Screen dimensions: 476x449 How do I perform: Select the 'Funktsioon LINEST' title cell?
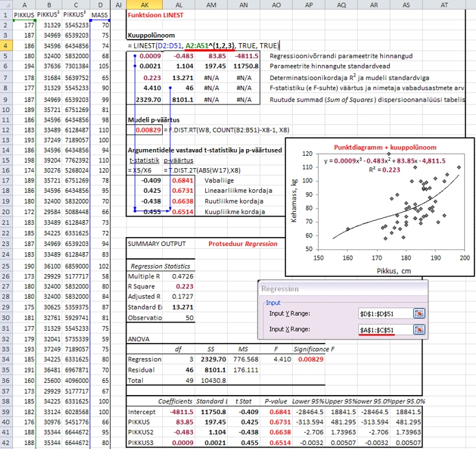point(155,15)
